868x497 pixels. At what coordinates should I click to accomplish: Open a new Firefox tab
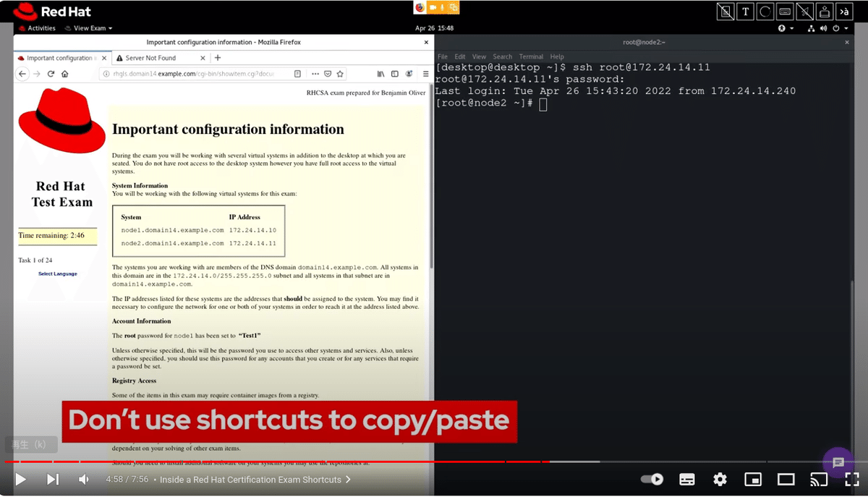(x=218, y=58)
